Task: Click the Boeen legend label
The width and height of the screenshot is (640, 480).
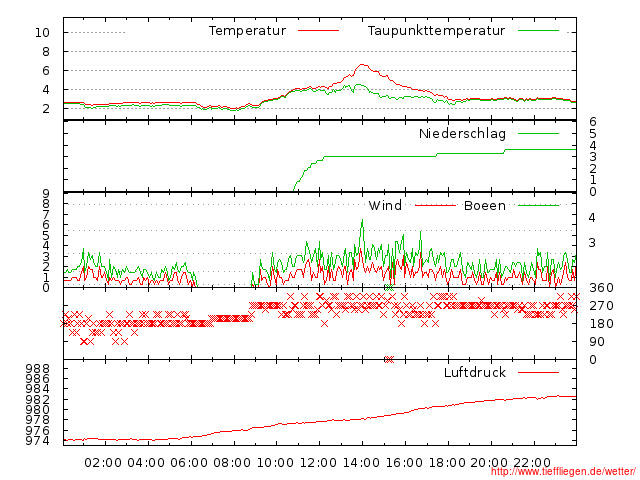Action: coord(485,205)
